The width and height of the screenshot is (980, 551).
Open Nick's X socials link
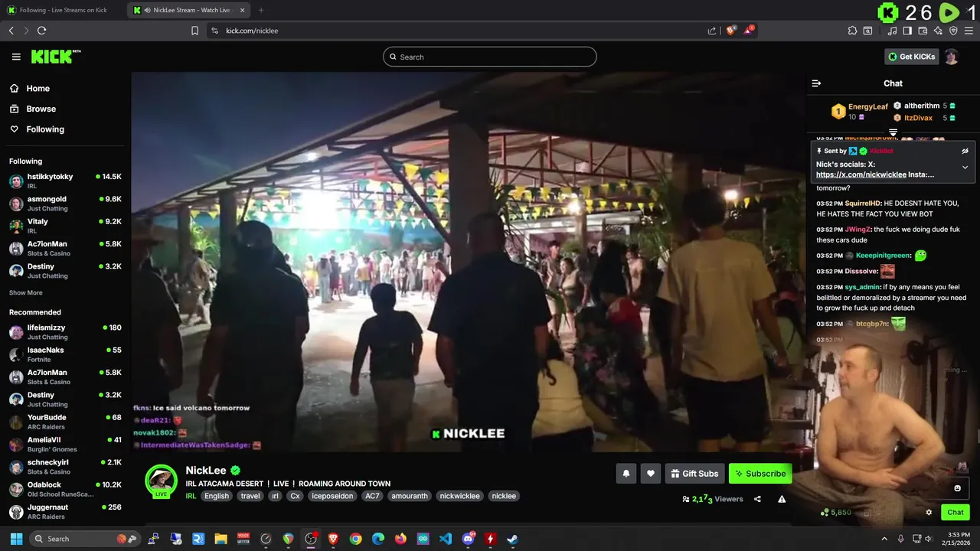coord(861,174)
